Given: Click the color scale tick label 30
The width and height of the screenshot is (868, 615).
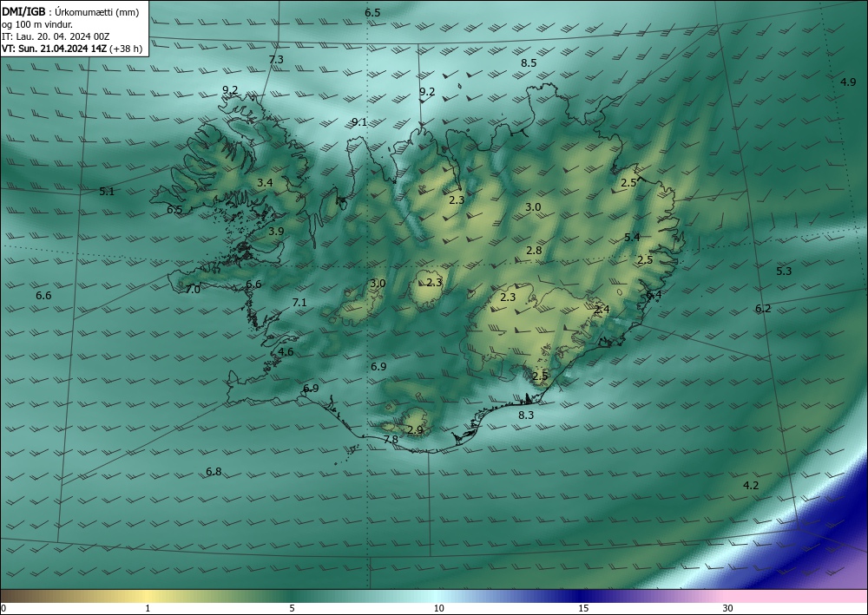Looking at the screenshot, I should click(x=728, y=609).
